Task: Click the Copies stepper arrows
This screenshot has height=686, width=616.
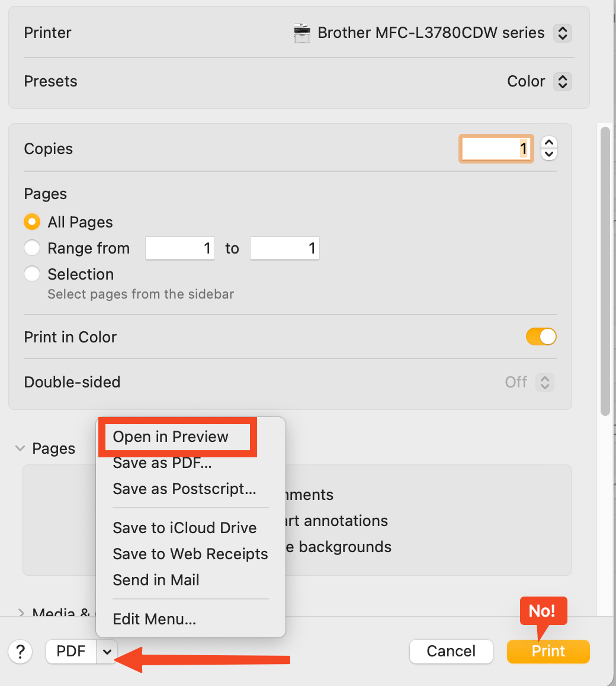Action: [x=549, y=148]
